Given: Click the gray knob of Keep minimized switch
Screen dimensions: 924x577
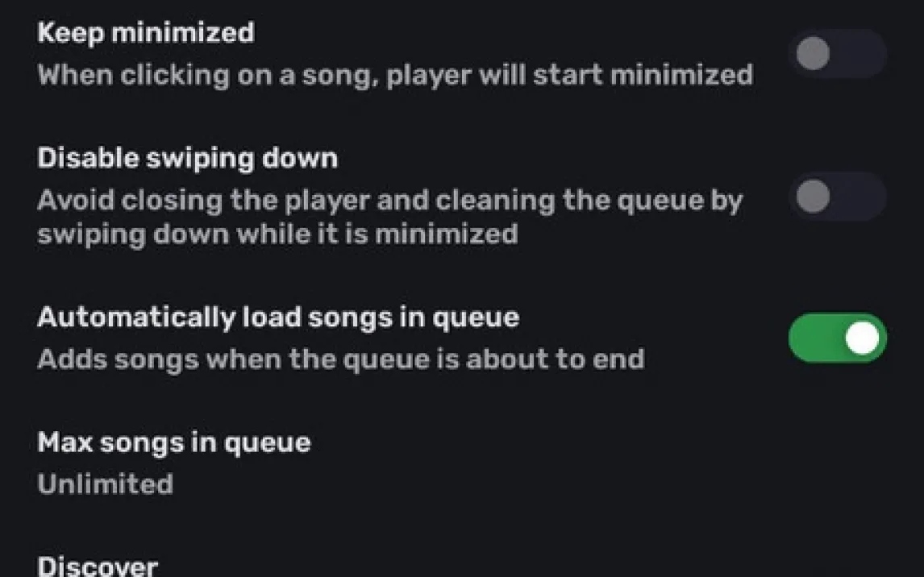Looking at the screenshot, I should point(813,54).
